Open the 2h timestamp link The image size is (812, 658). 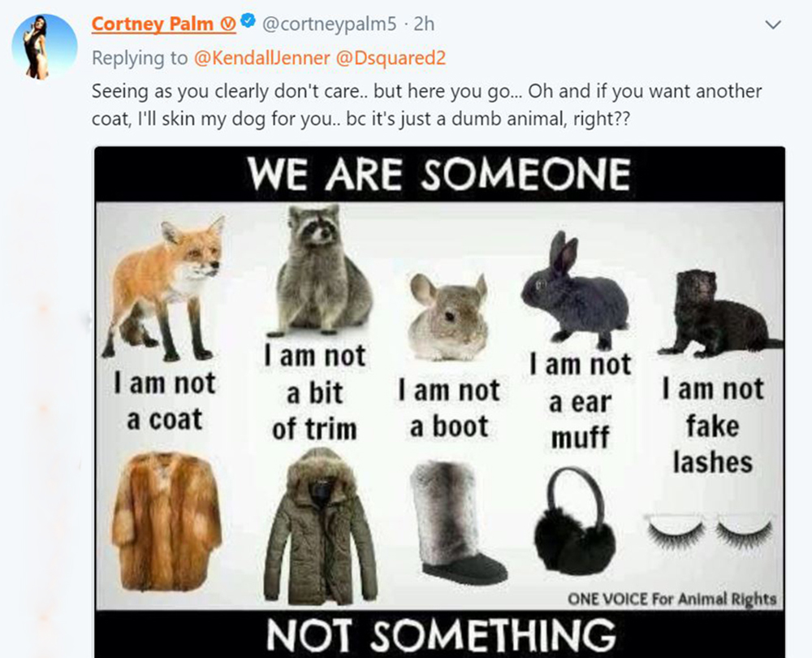[x=424, y=24]
